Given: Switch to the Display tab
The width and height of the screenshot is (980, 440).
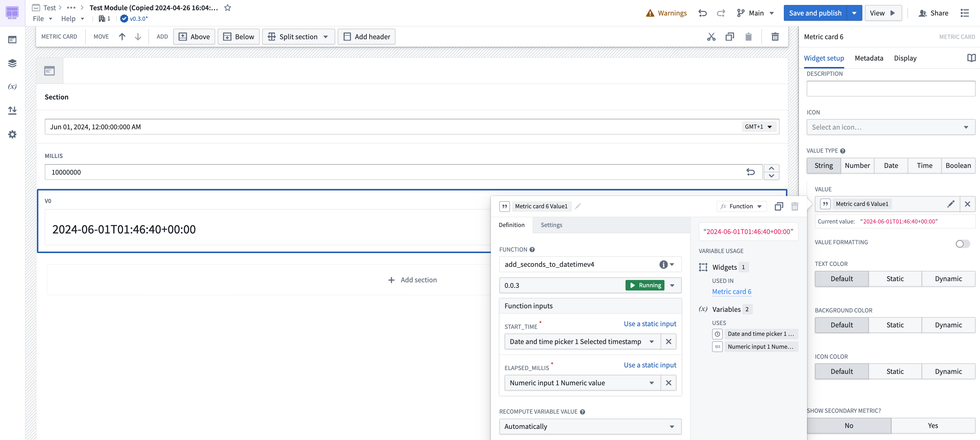Looking at the screenshot, I should pos(905,58).
